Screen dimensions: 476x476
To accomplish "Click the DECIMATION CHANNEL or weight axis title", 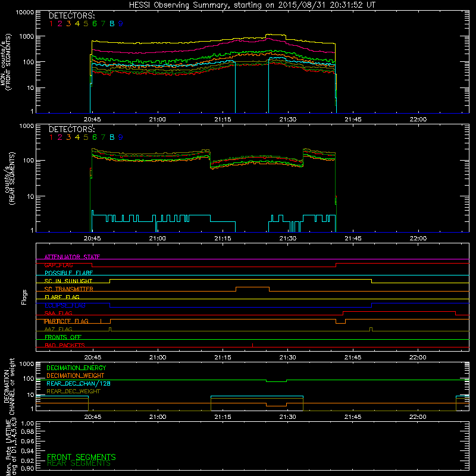I will (x=9, y=386).
